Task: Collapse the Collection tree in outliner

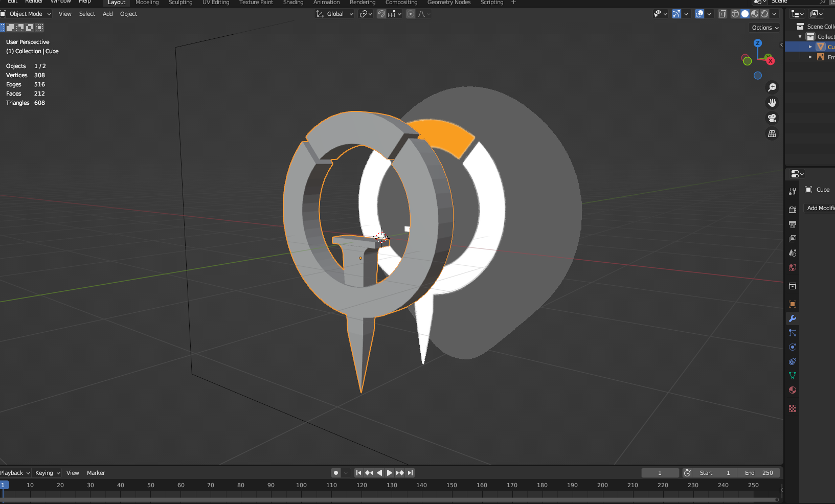Action: pos(800,37)
